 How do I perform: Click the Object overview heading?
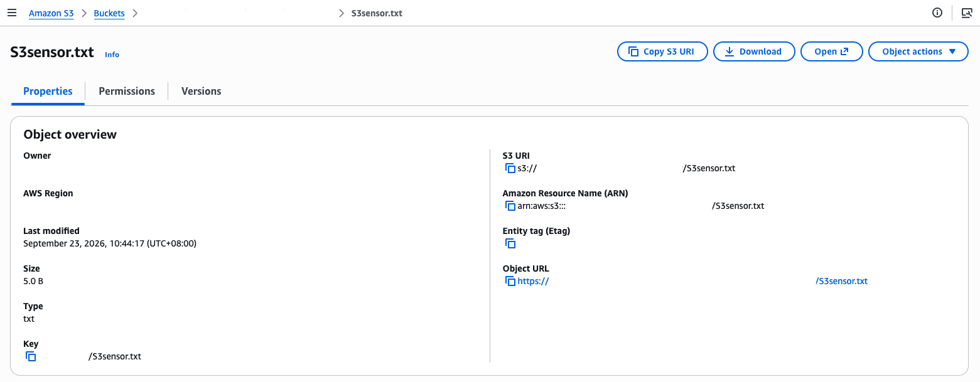(x=70, y=134)
